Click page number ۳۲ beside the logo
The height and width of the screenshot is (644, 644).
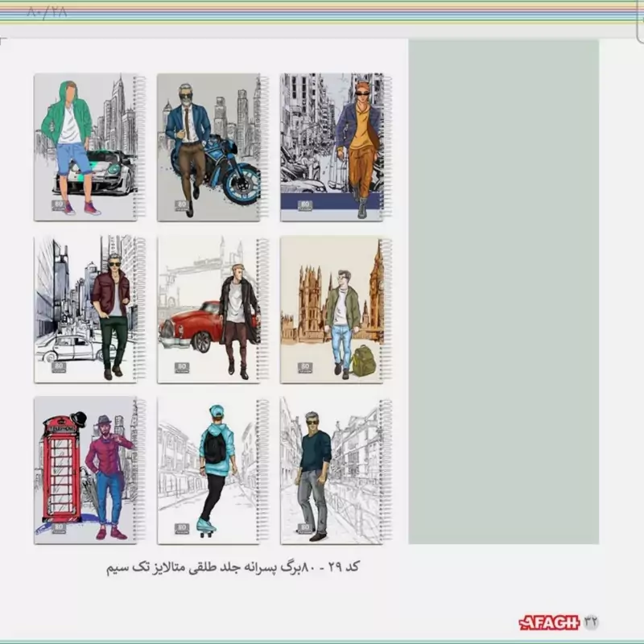591,621
